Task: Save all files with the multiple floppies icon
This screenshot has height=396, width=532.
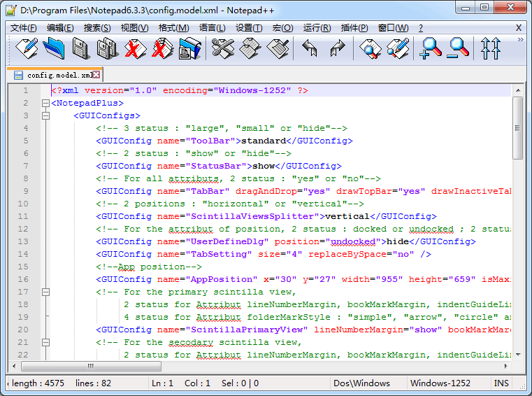Action: point(108,48)
